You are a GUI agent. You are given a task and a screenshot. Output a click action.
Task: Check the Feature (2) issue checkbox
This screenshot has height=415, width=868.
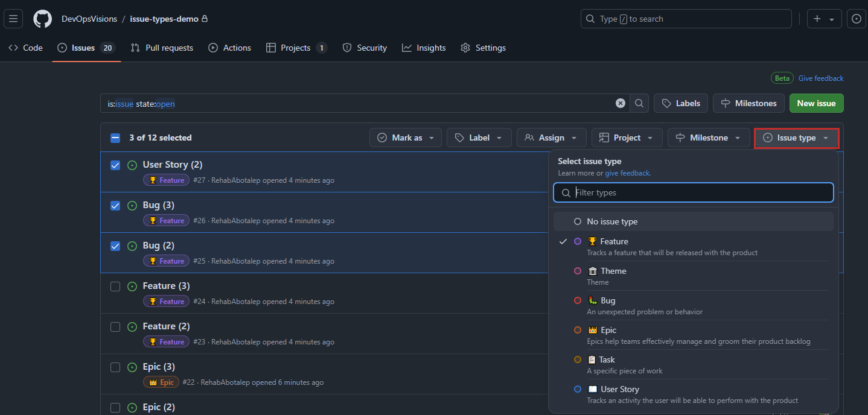[115, 326]
